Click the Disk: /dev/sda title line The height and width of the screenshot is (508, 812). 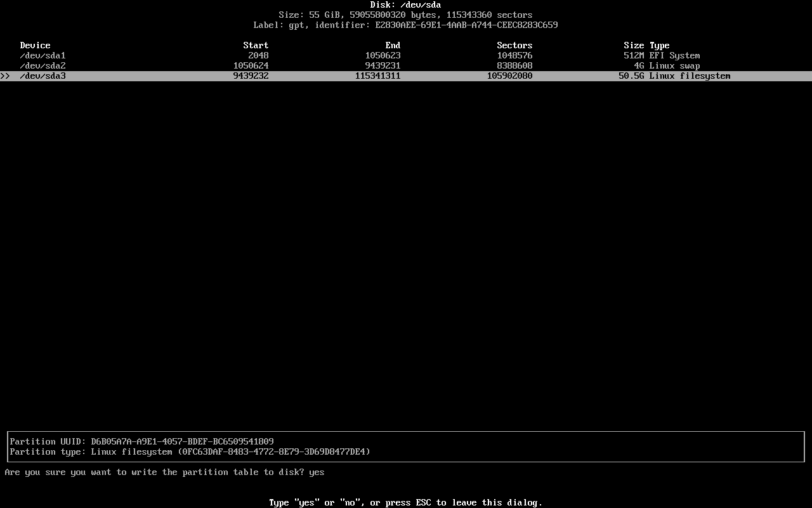pos(406,5)
